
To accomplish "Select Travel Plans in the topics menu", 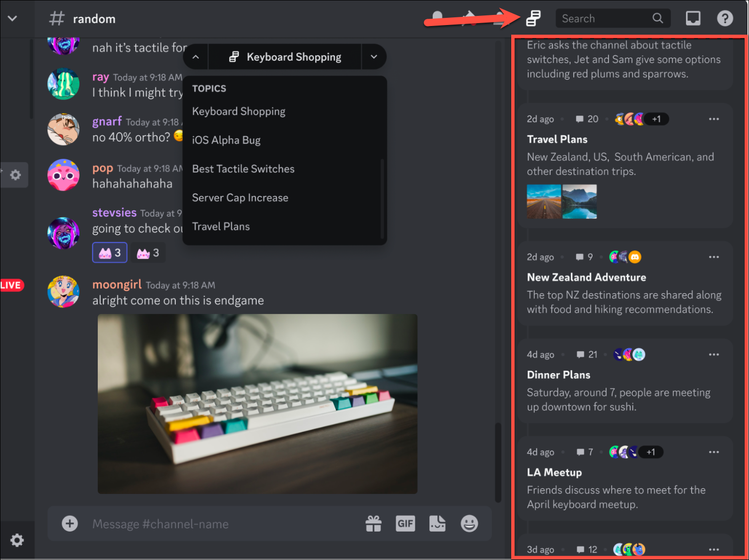I will [x=221, y=226].
